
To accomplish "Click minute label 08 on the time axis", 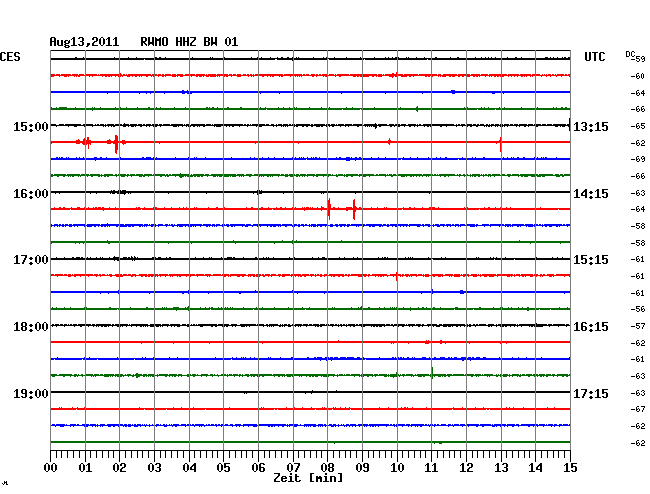I will click(327, 468).
